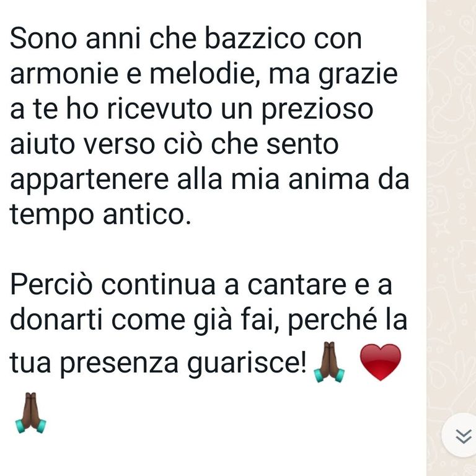Image resolution: width=476 pixels, height=476 pixels.
Task: Click the folded hands emoji on the last line
Action: [x=30, y=413]
